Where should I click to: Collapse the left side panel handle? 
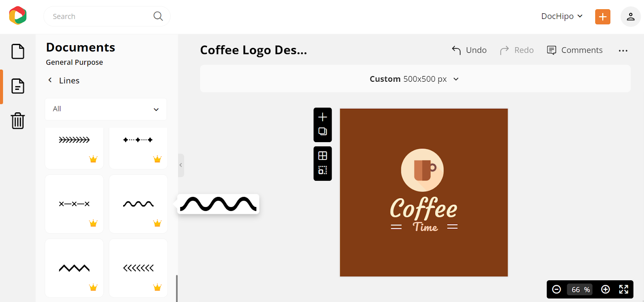[181, 165]
